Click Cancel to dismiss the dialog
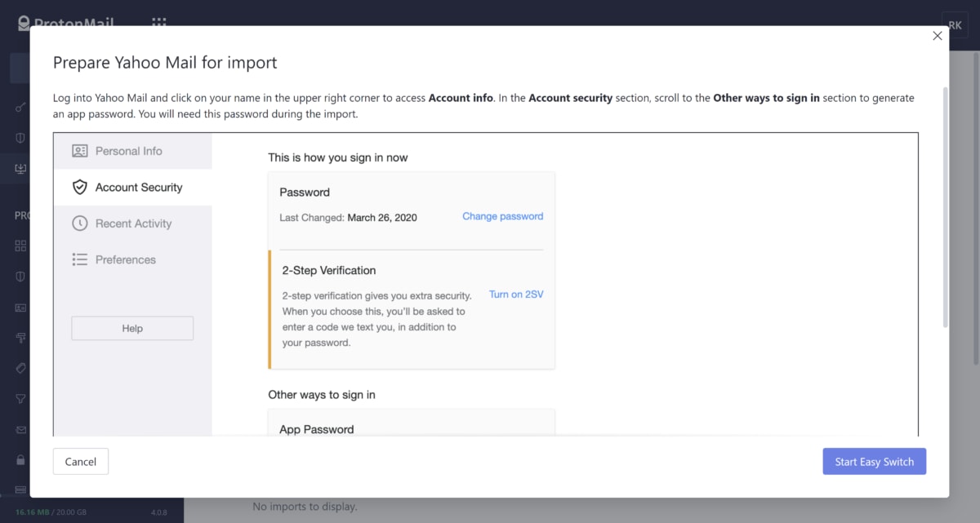The width and height of the screenshot is (980, 523). pyautogui.click(x=81, y=461)
